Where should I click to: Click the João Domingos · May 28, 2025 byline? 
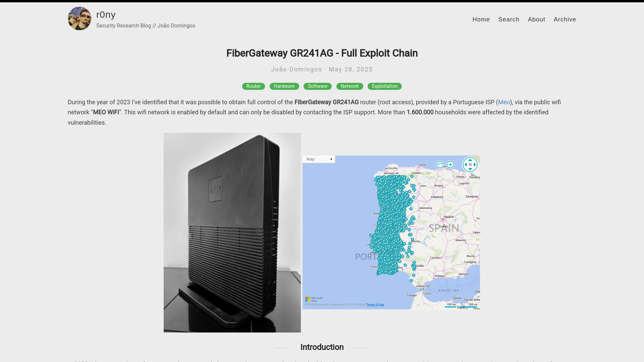click(x=322, y=69)
